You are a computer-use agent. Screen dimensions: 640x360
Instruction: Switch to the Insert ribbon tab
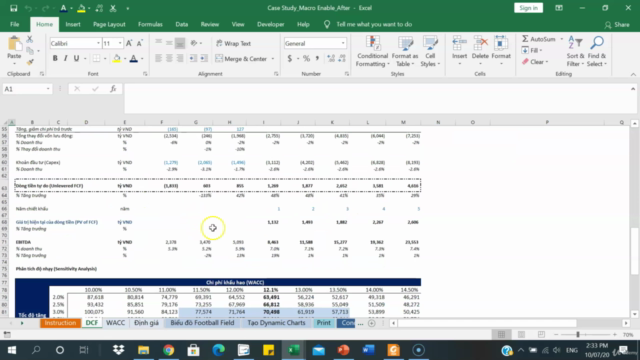pos(73,24)
